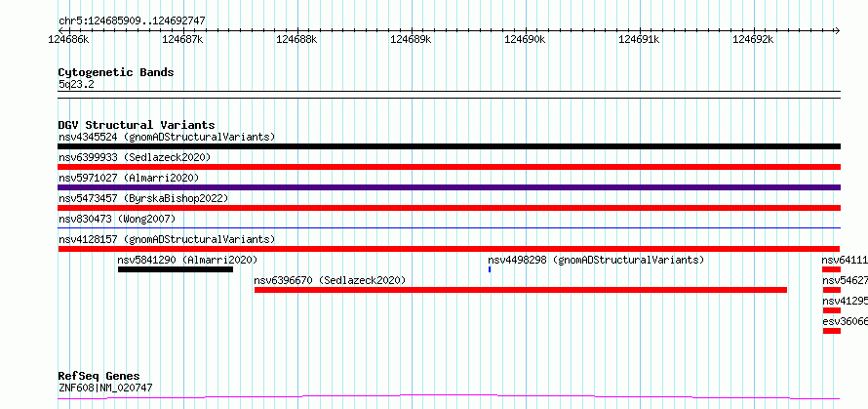
Task: Open the nsv830473 (Wong2007) label
Action: pos(117,219)
